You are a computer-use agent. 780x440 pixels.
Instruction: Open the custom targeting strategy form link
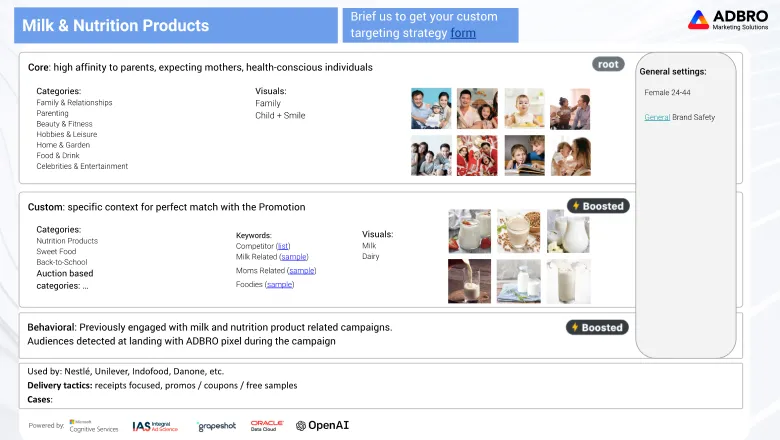(463, 33)
